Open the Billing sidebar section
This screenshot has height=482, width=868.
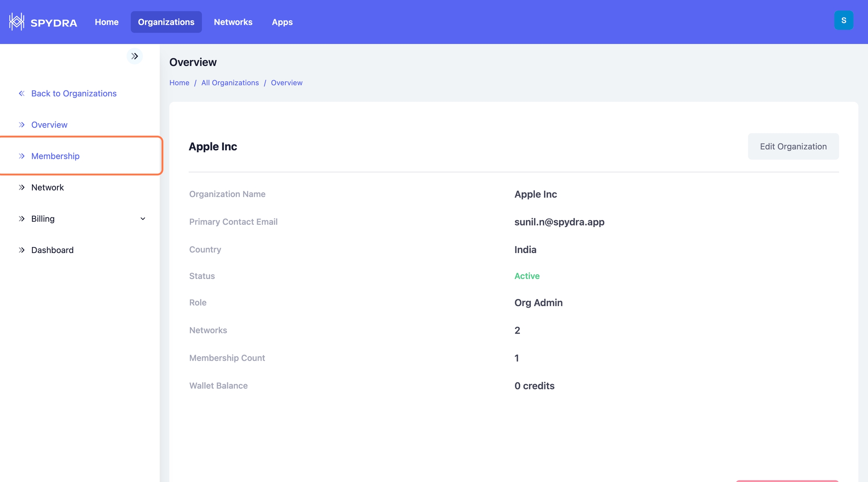point(43,219)
